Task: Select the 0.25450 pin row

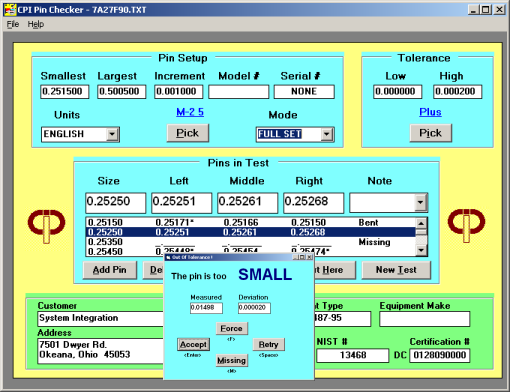Action: [251, 251]
